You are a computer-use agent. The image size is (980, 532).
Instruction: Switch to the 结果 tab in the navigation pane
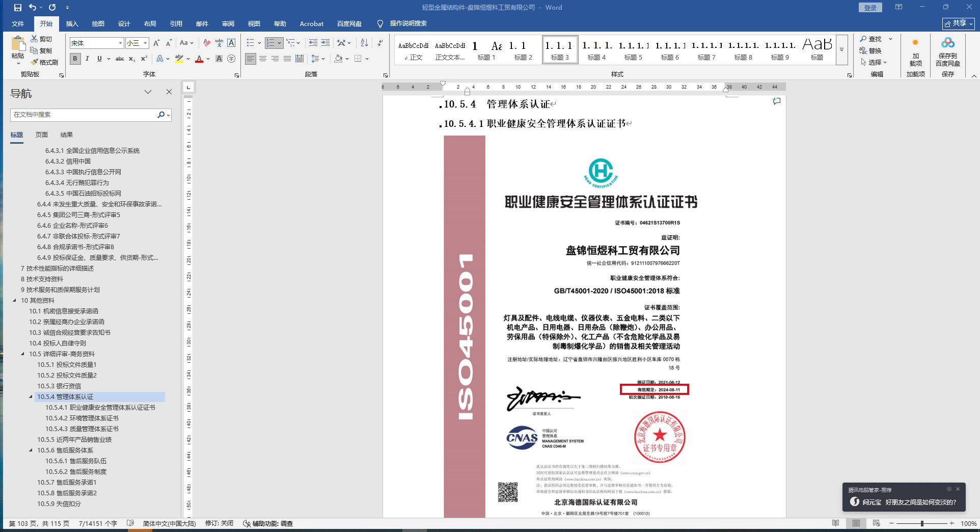click(67, 135)
